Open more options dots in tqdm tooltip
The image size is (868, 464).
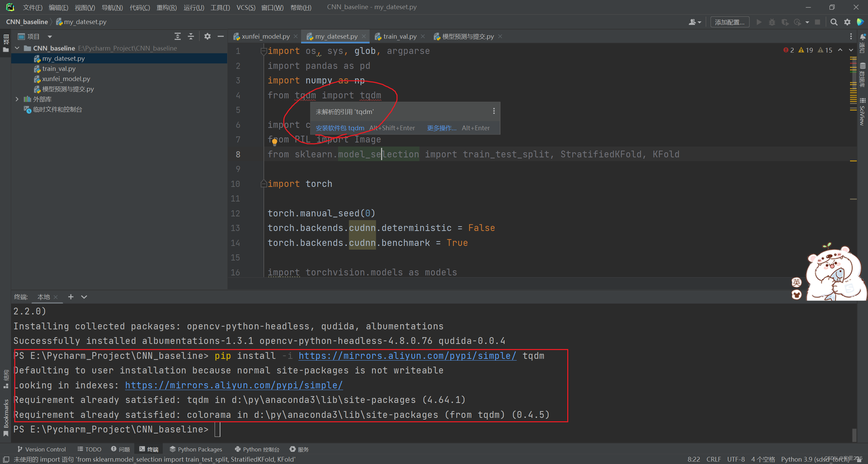click(494, 111)
